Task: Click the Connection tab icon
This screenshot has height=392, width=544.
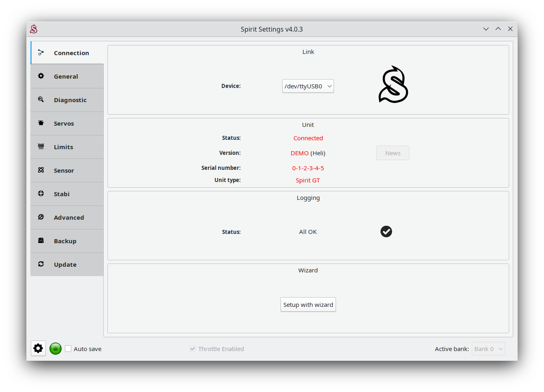Action: pyautogui.click(x=41, y=53)
